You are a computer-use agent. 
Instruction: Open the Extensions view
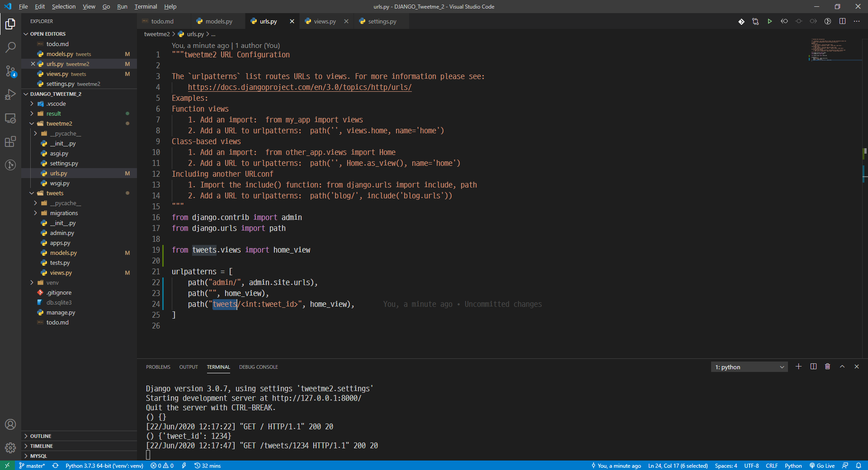[x=10, y=141]
